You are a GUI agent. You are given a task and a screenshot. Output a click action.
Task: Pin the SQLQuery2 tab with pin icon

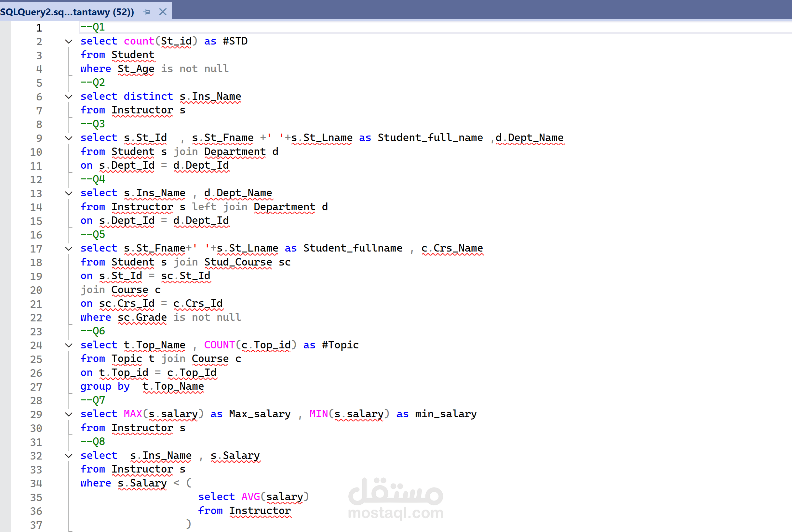[147, 12]
